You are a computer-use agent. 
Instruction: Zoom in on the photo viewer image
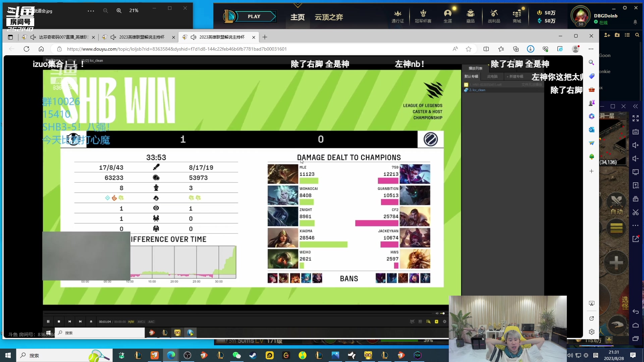(119, 11)
